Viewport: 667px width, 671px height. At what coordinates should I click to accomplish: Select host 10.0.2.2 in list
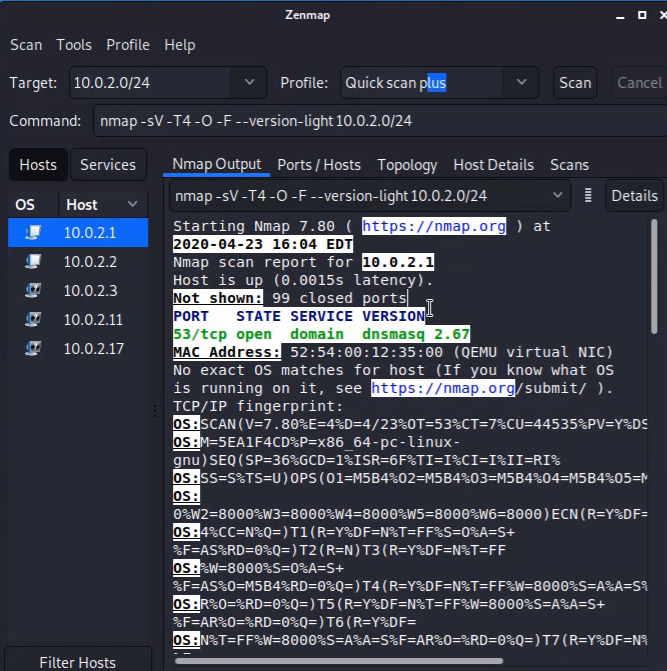78,261
